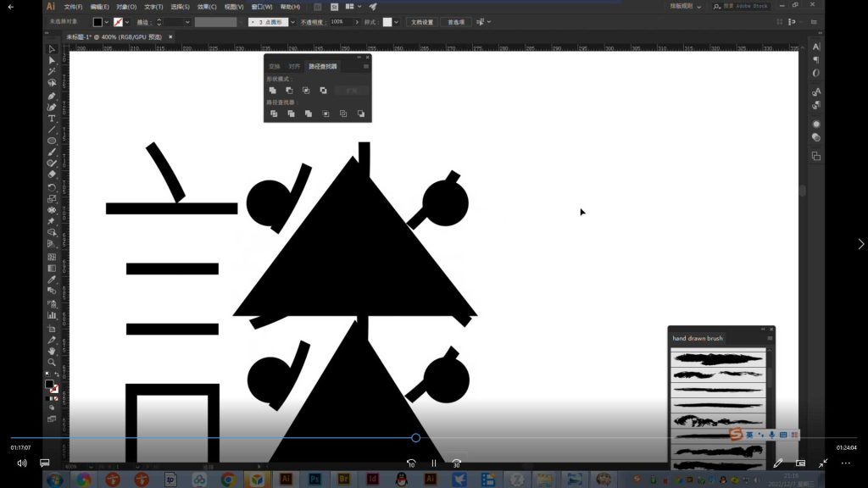Select the Hand tool
Screen dimensions: 868x488
52,351
